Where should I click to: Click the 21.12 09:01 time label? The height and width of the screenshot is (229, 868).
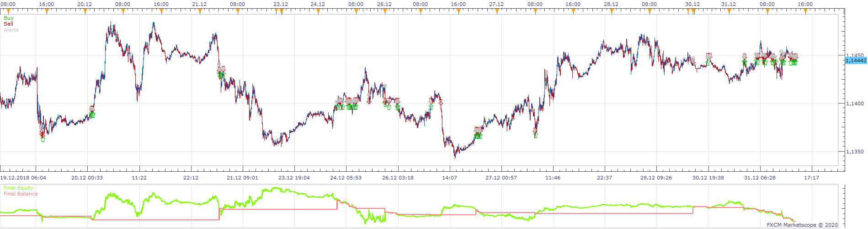tap(242, 178)
